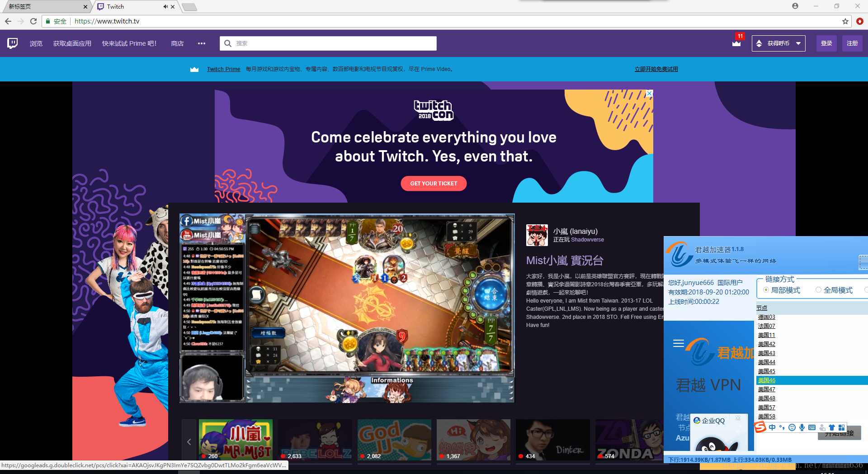Open hamburger menu in 君越 VPN panel
Screen dimensions: 868x474
pos(679,343)
